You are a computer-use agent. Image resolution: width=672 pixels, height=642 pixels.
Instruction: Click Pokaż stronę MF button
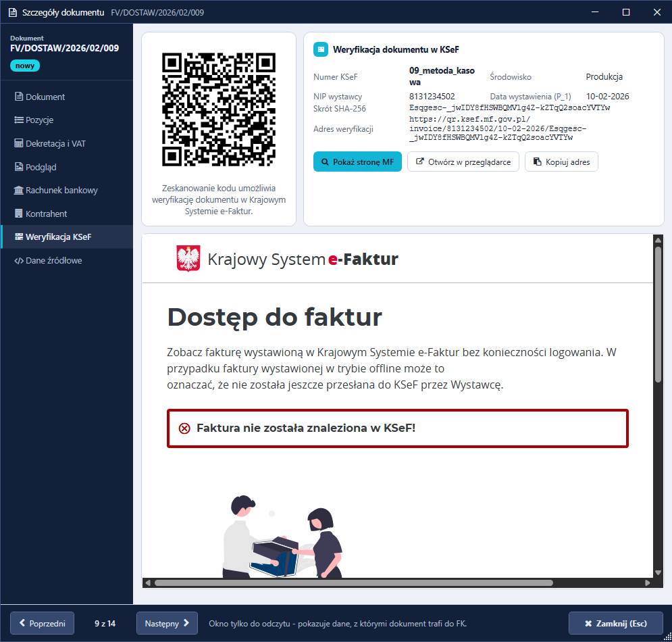357,162
